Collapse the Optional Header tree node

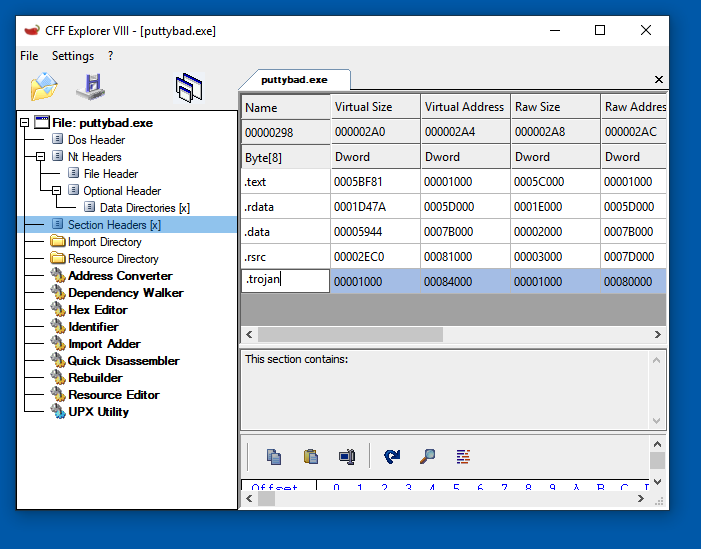click(x=57, y=190)
